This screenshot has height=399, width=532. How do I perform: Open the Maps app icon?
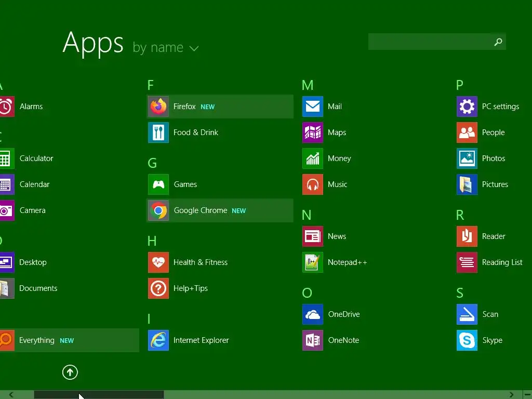click(x=313, y=132)
